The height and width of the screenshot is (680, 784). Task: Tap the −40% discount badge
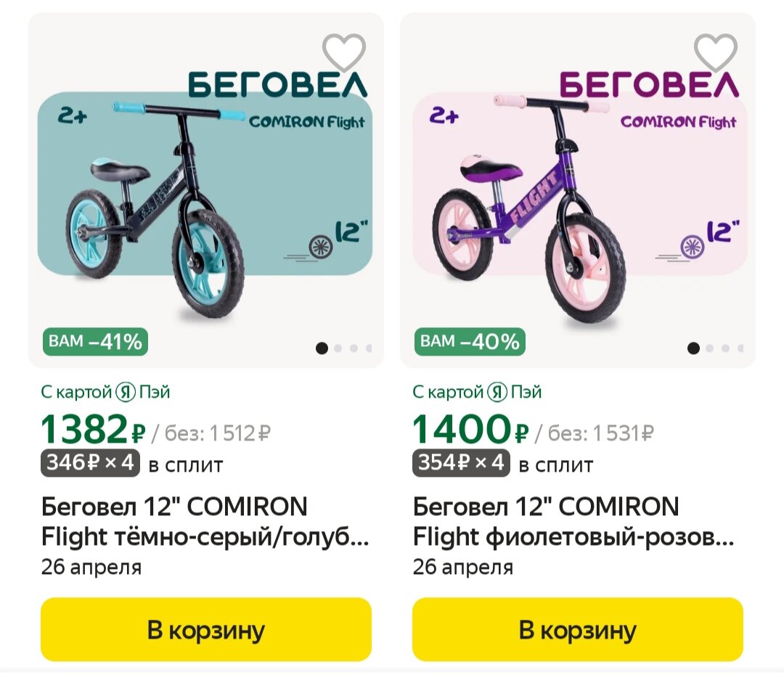point(470,341)
